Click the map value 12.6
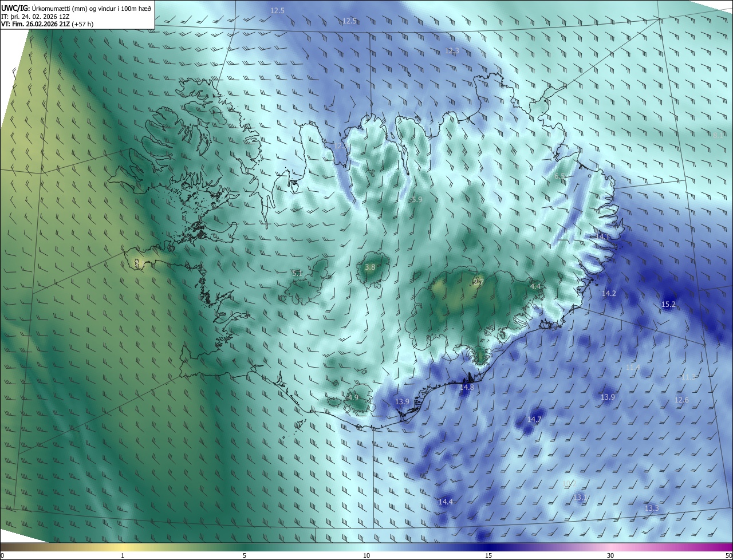 tap(681, 400)
